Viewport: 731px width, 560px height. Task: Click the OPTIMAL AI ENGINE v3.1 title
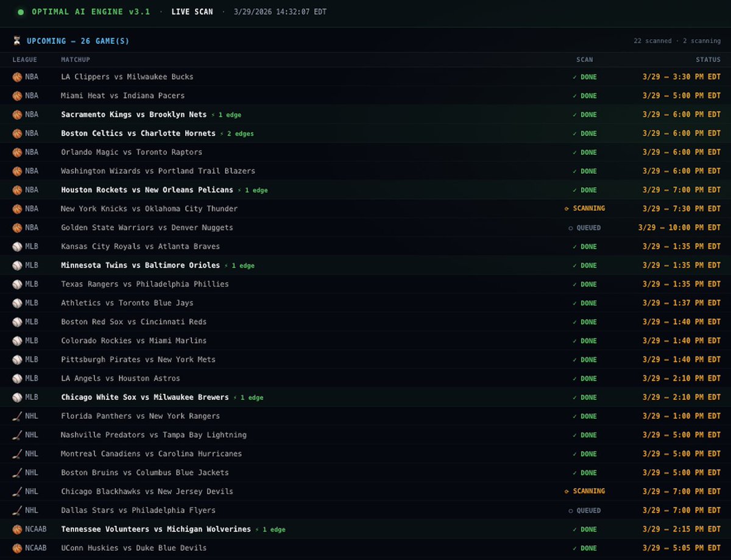pos(91,12)
